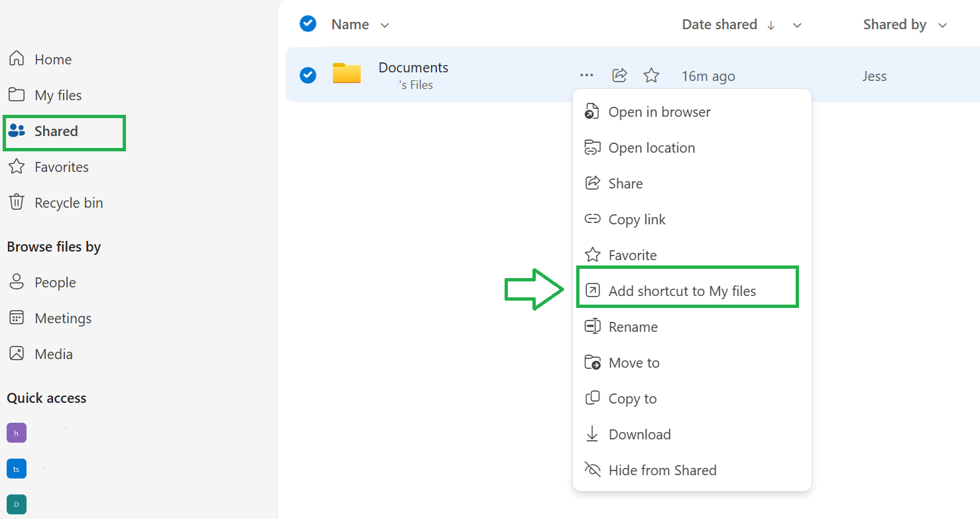The width and height of the screenshot is (980, 519).
Task: Toggle the select-all checkbox in header
Action: (308, 24)
